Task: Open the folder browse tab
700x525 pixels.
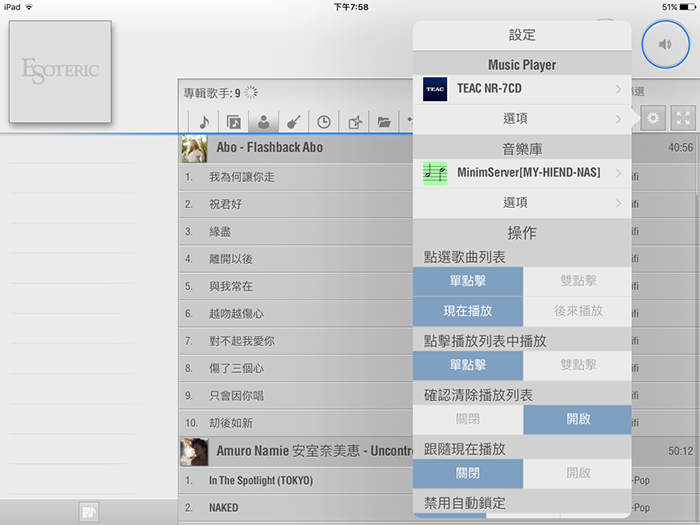Action: (384, 121)
